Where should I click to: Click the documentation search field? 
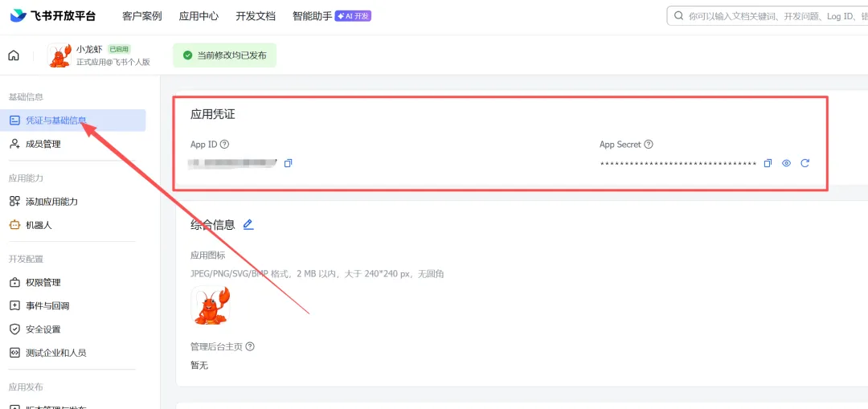tap(768, 16)
